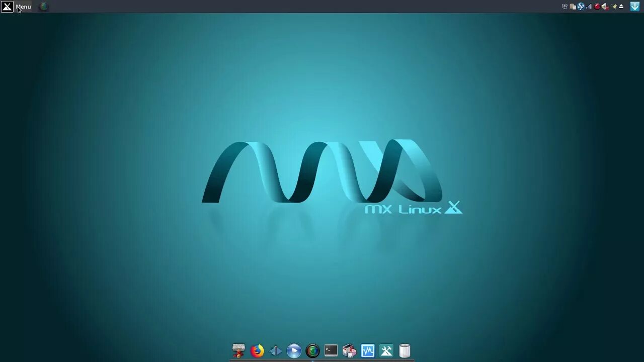Click the red circle tray icon
Viewport: 644px width, 362px height.
click(597, 7)
